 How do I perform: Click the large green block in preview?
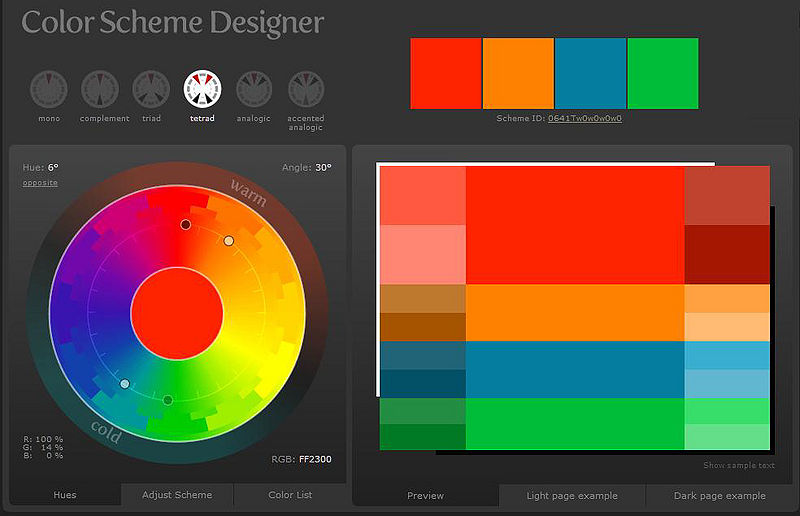click(x=575, y=424)
